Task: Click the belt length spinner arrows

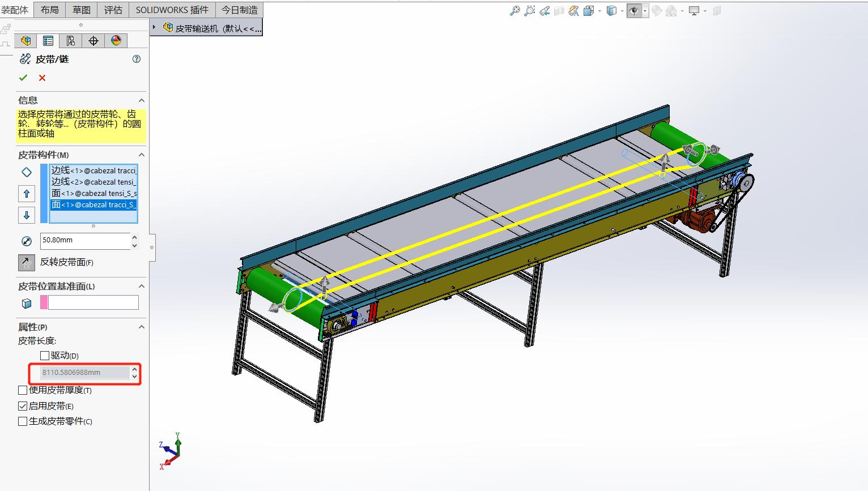Action: pyautogui.click(x=134, y=373)
